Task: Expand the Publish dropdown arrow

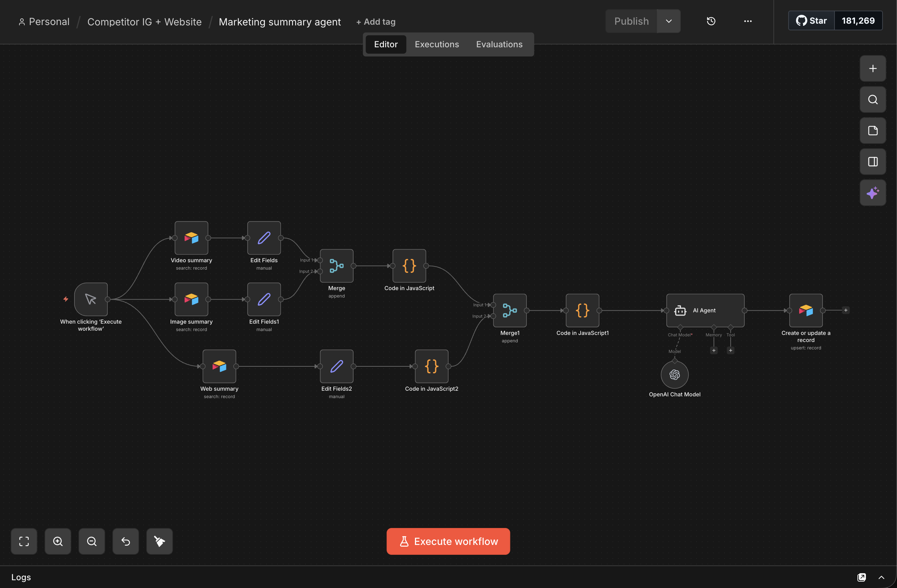Action: (x=669, y=21)
